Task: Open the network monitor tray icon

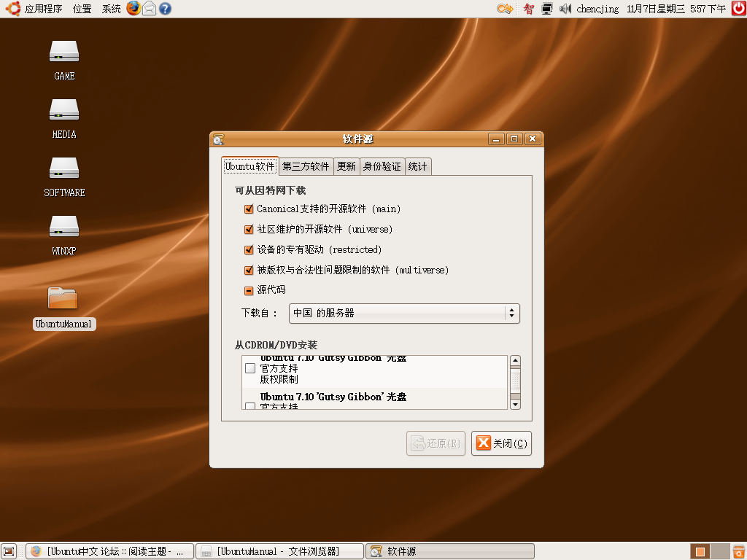Action: pyautogui.click(x=547, y=9)
